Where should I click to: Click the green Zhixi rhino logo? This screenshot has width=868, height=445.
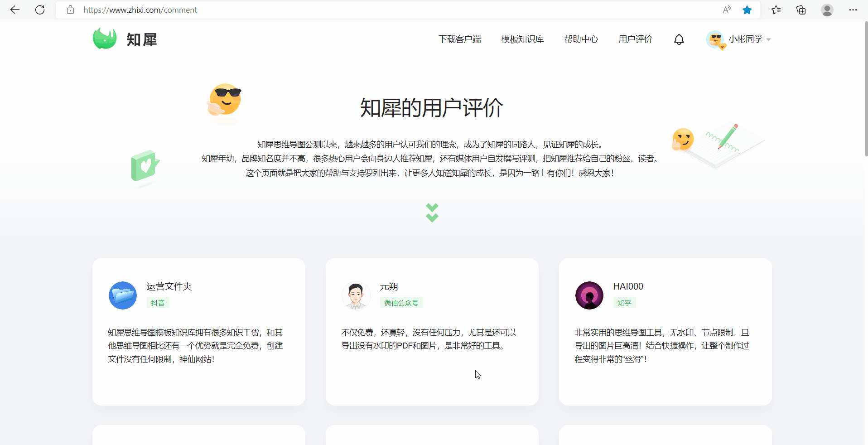pyautogui.click(x=105, y=39)
